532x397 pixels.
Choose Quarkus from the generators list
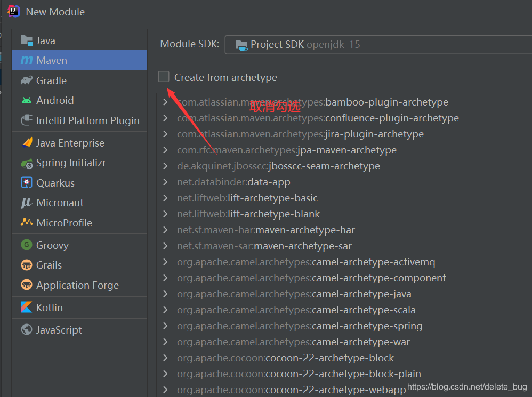(79, 183)
